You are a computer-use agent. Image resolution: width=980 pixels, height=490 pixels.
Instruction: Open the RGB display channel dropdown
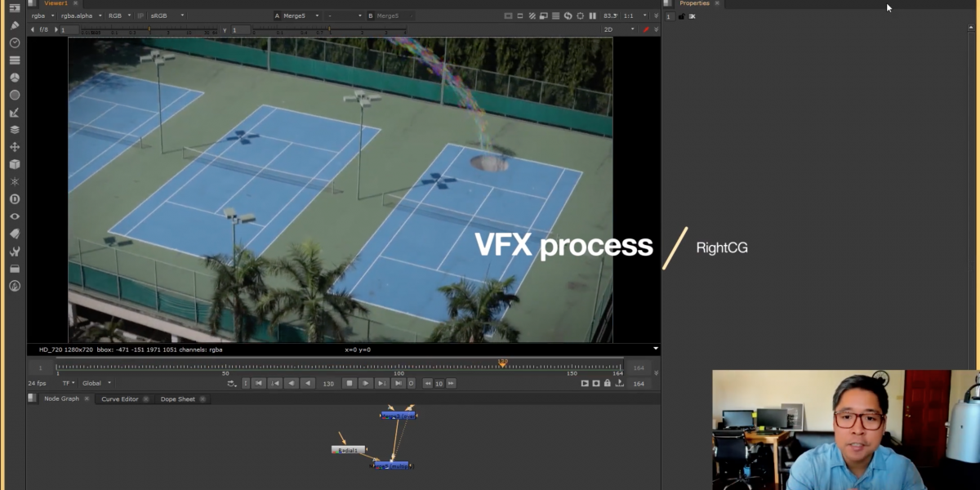(118, 16)
